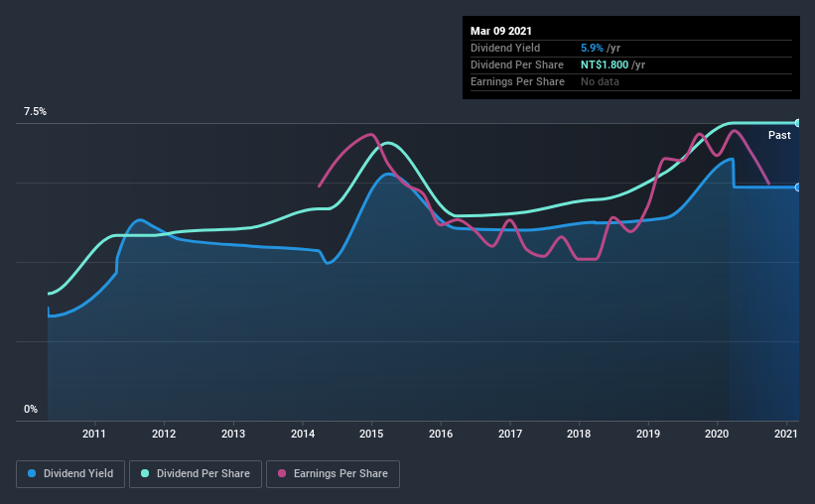Select the 2015 x-axis label
815x504 pixels.
371,434
